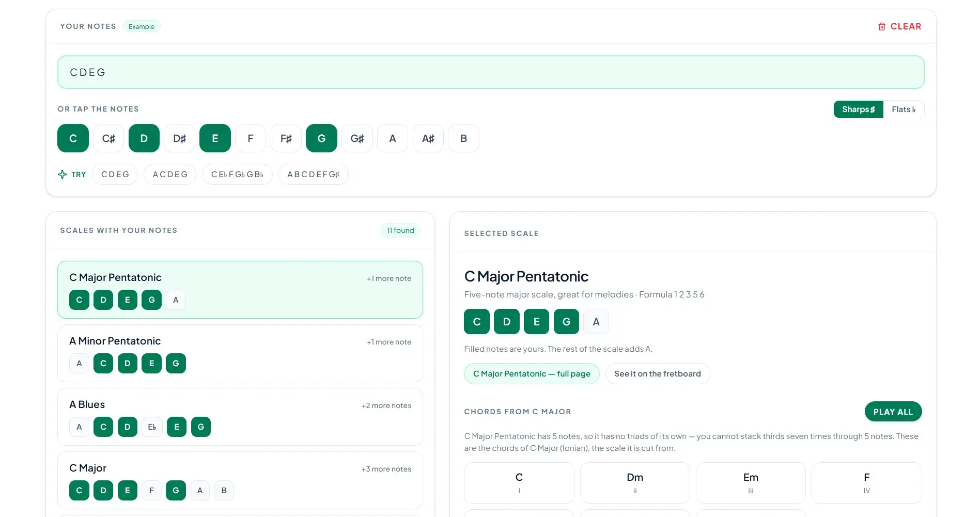Toggle the C note in the tap row
Image resolution: width=980 pixels, height=517 pixels.
[73, 138]
